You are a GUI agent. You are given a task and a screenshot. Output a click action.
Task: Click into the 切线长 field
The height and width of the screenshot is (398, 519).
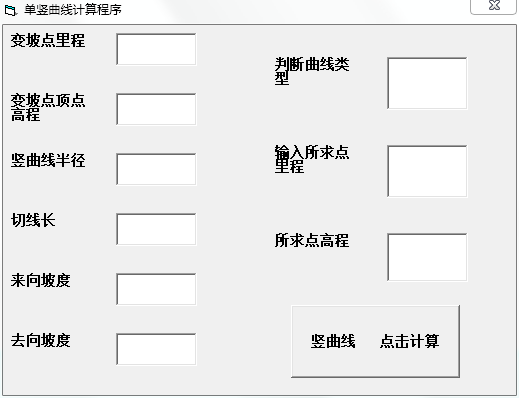pyautogui.click(x=156, y=229)
